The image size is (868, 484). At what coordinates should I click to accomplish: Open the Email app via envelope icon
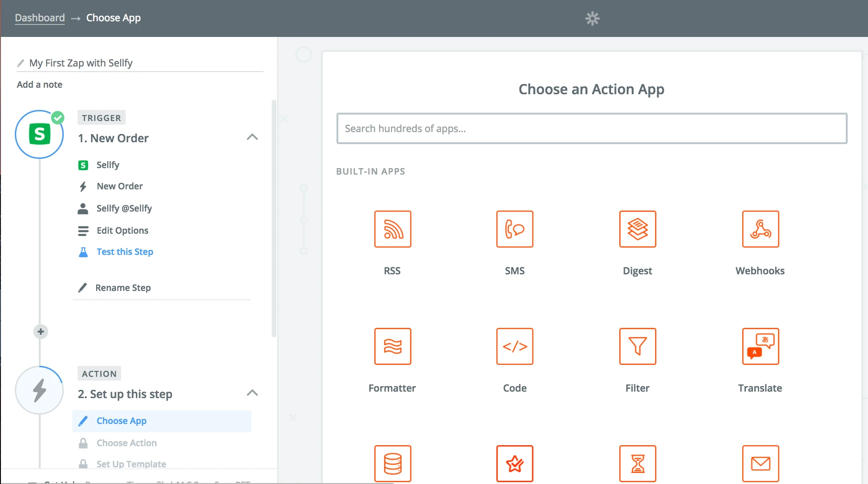(x=760, y=464)
